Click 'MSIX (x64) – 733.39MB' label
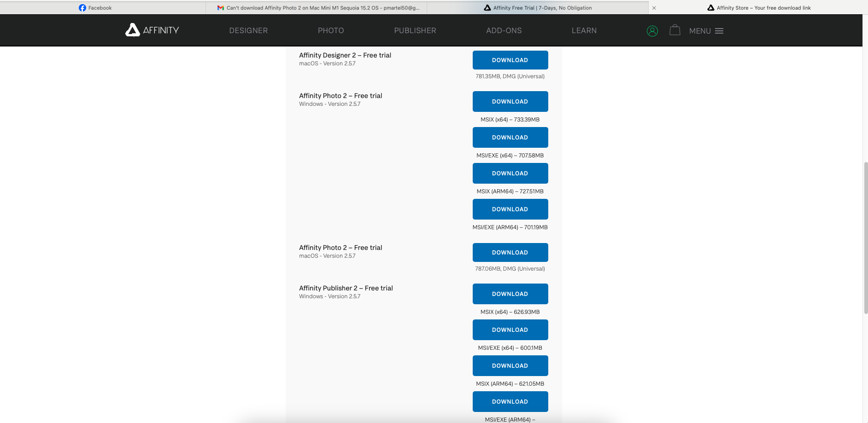The width and height of the screenshot is (868, 423). (510, 120)
